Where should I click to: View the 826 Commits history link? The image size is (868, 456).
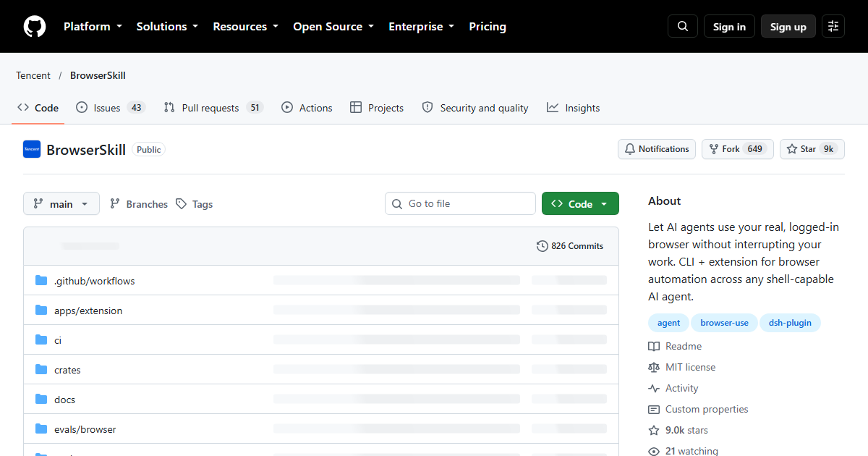pos(570,246)
